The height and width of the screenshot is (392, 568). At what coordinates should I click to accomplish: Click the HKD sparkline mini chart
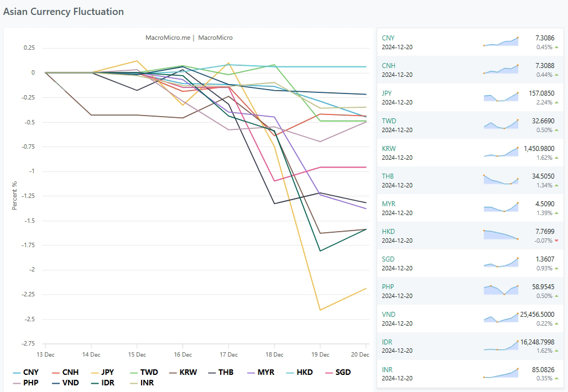coord(501,235)
